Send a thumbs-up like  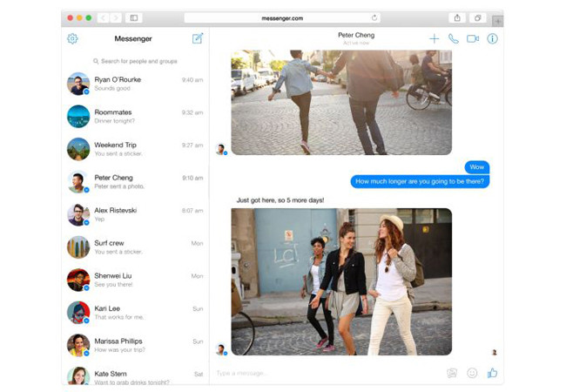492,373
